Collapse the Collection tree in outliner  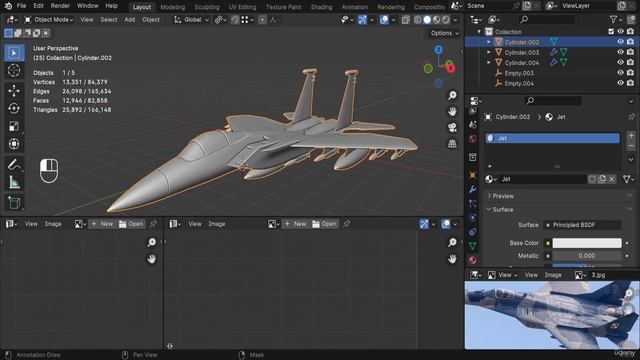[479, 31]
